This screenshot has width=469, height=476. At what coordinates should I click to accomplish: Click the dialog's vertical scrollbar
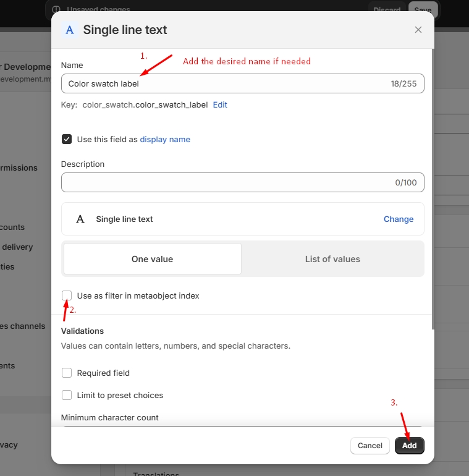(432, 185)
